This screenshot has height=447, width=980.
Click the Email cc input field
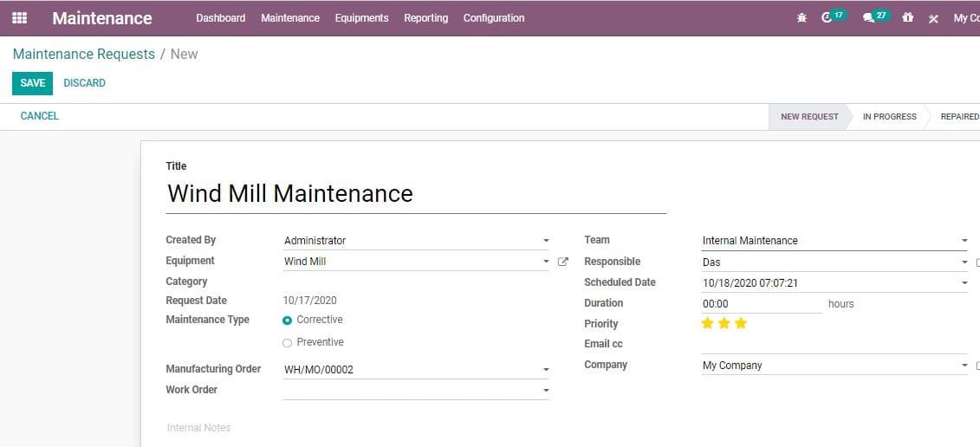tap(834, 345)
